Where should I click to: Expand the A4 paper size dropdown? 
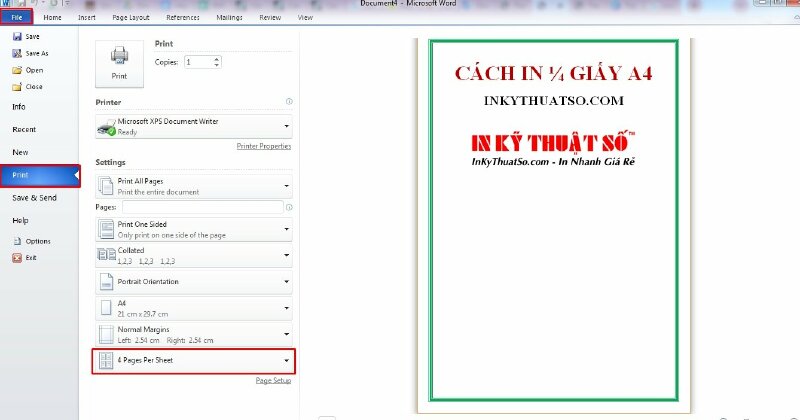(286, 308)
